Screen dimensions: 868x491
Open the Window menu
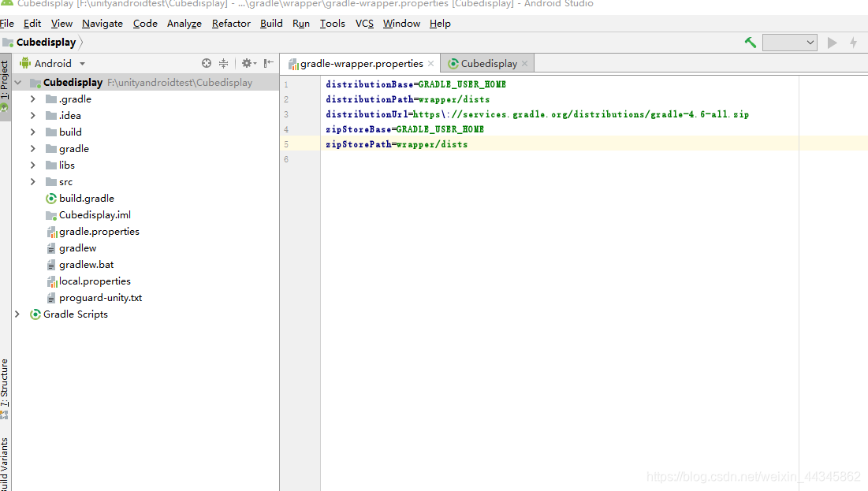coord(401,23)
